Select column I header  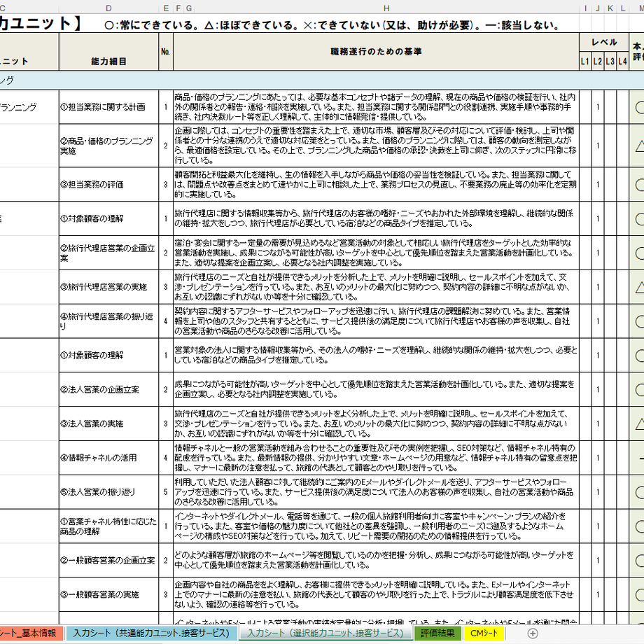[585, 8]
